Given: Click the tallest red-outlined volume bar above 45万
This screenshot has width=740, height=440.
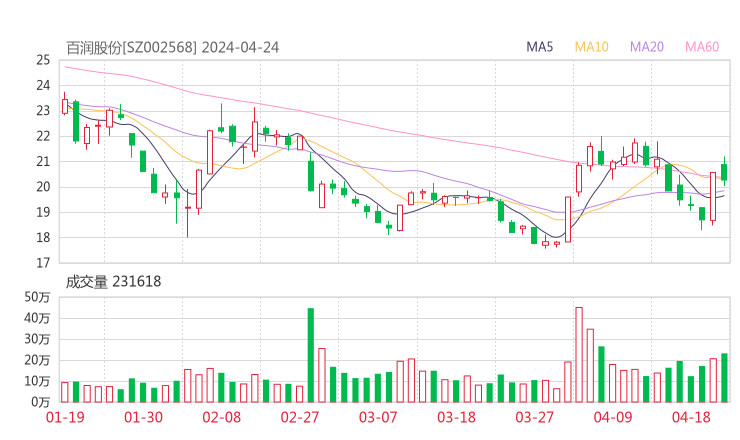Looking at the screenshot, I should 579,355.
